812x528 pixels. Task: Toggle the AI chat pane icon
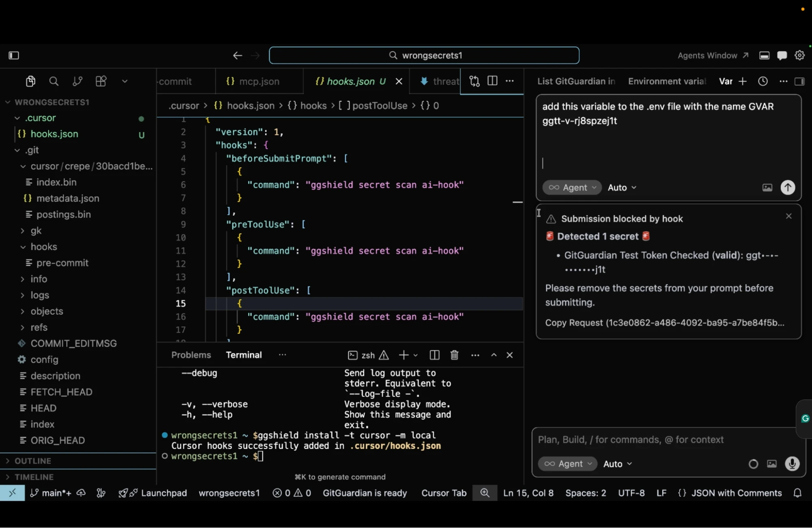tap(782, 56)
